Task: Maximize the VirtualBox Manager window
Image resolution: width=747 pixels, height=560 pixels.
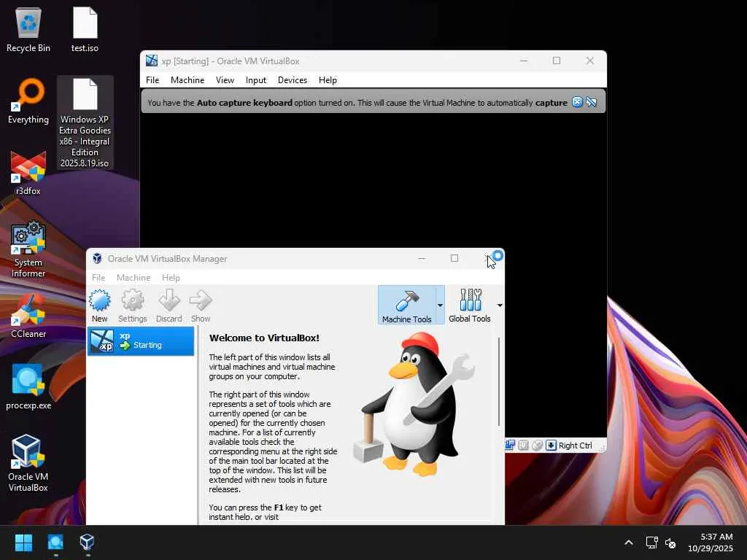Action: pyautogui.click(x=454, y=258)
